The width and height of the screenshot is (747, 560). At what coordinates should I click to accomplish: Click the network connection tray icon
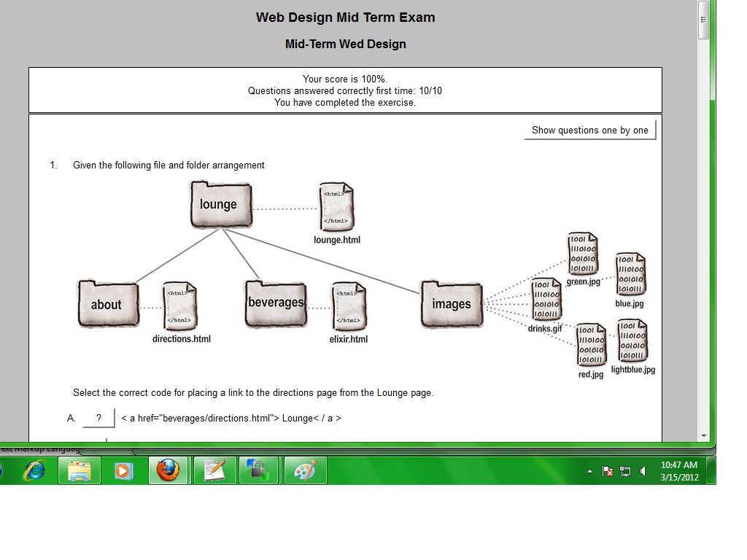625,472
